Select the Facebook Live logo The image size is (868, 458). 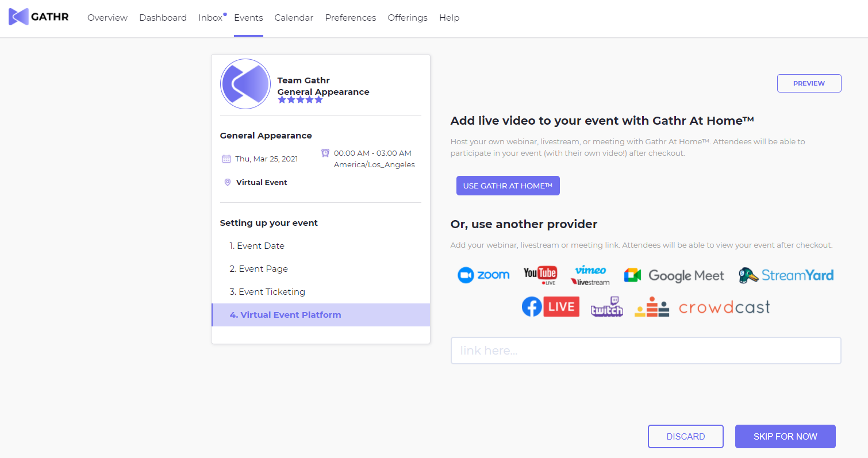(x=551, y=306)
